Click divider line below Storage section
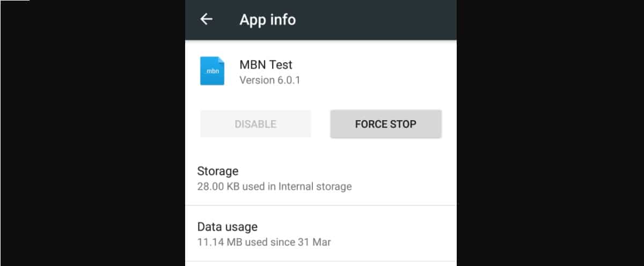Screen dimensions: 644x266 point(321,205)
